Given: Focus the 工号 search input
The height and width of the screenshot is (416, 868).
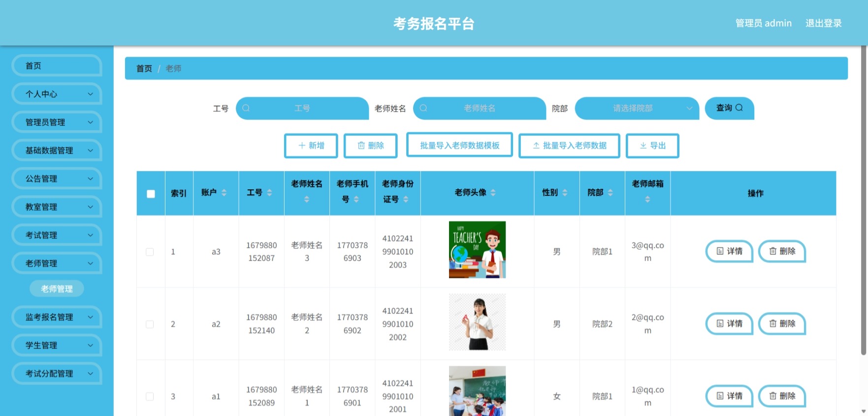Looking at the screenshot, I should click(302, 108).
